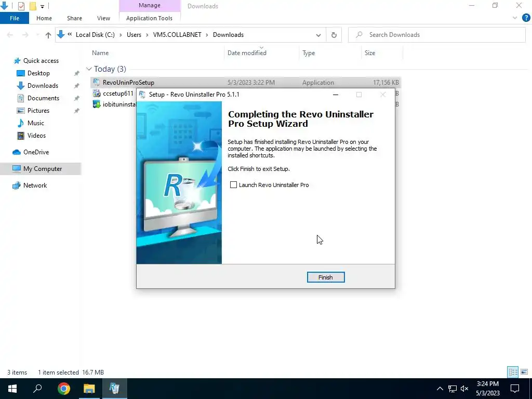Open the Windows Start menu
The image size is (532, 399).
click(12, 389)
